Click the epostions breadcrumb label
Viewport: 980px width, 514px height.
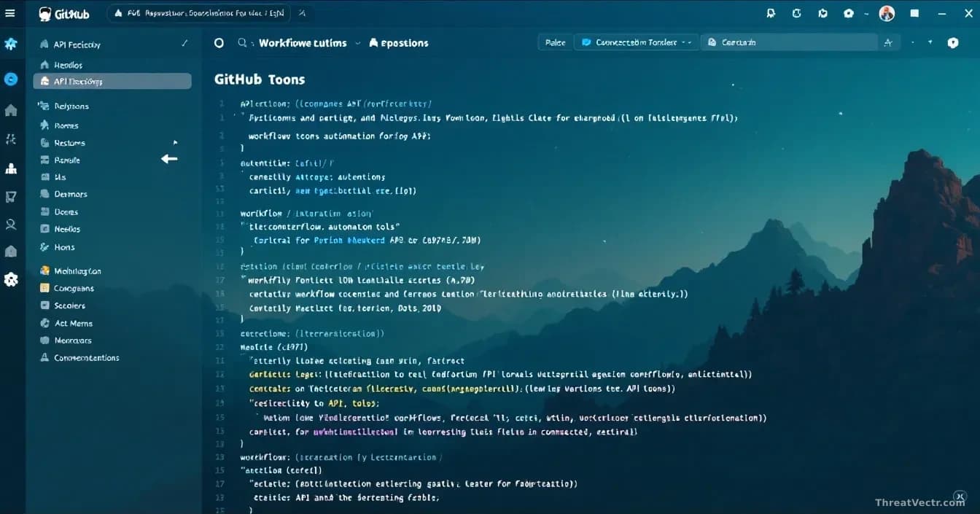pos(404,43)
